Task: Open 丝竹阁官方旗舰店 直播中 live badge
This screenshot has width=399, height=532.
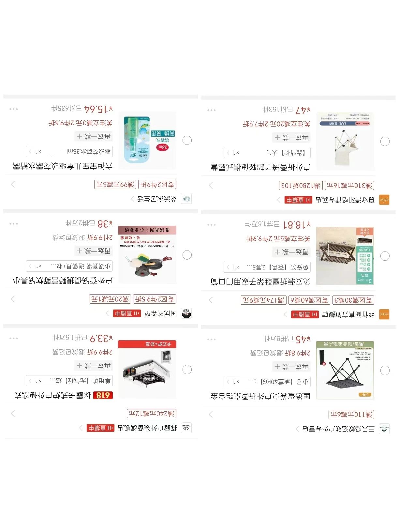Action: pyautogui.click(x=305, y=314)
